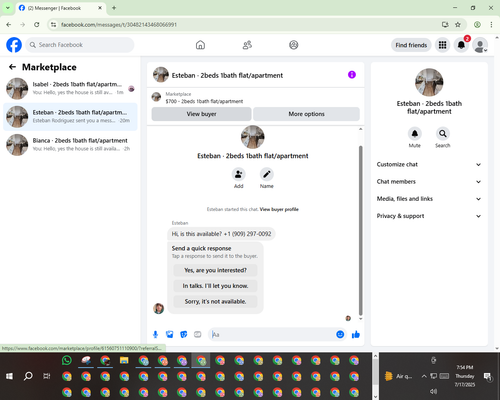Open Windows taskbar search
The image size is (500, 400).
point(28,376)
